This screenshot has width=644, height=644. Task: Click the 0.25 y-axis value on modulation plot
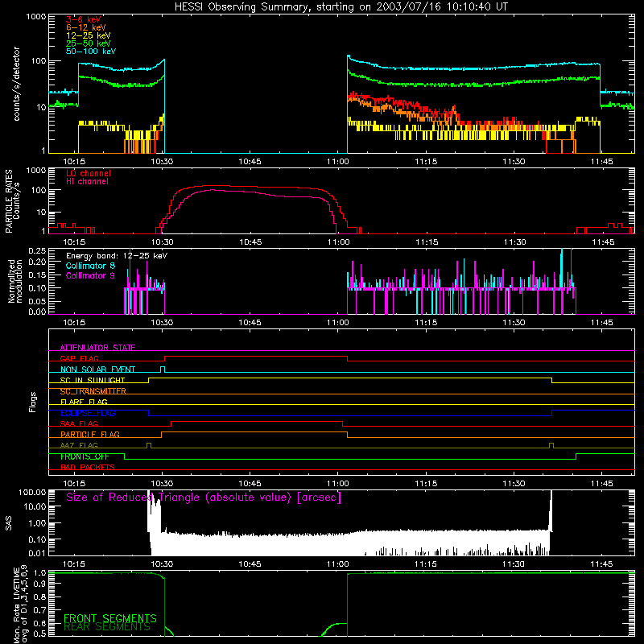pyautogui.click(x=37, y=250)
